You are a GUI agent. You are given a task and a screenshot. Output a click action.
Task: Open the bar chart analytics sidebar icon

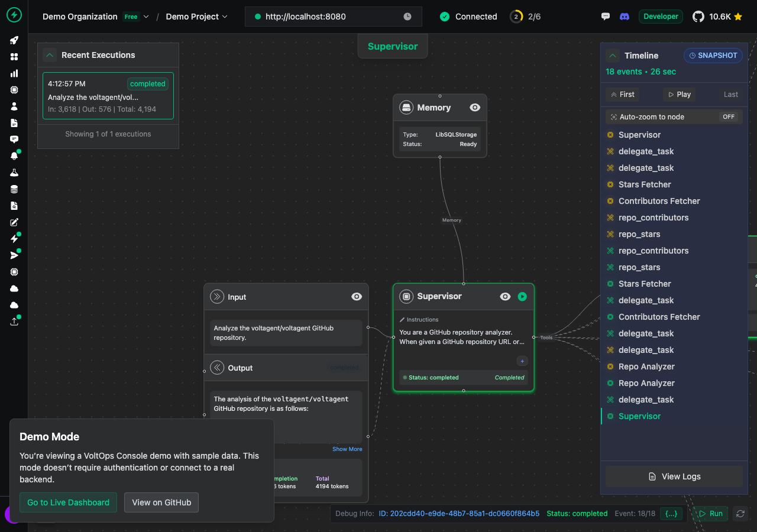click(x=14, y=73)
